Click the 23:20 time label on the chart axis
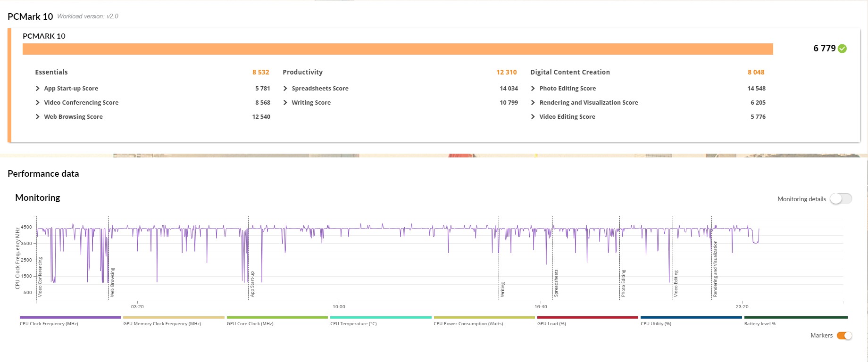The width and height of the screenshot is (868, 362). 742,307
